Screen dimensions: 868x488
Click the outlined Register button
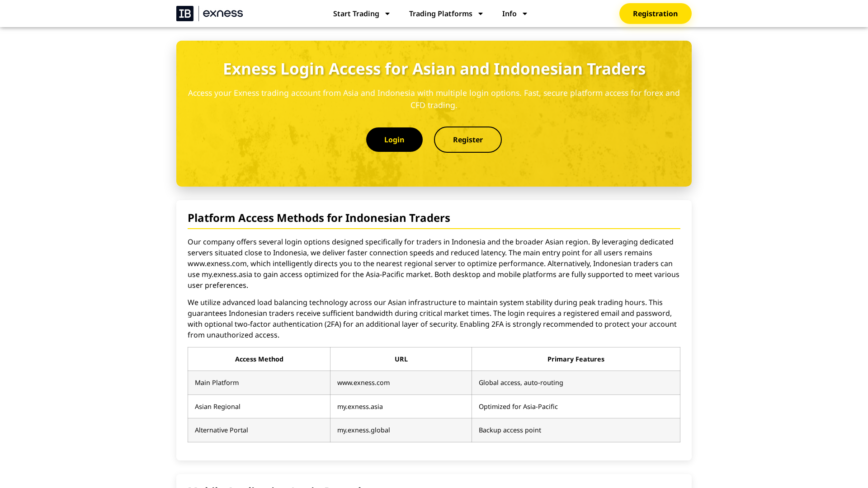tap(468, 140)
